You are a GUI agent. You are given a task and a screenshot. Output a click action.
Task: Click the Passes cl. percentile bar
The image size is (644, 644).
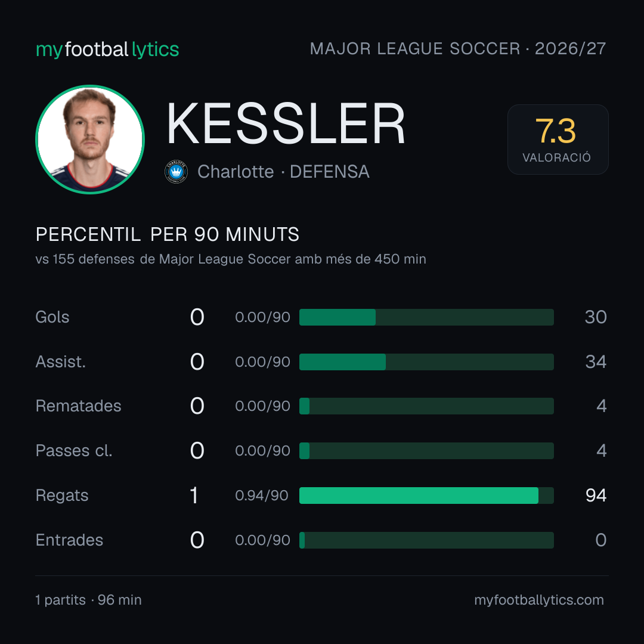pyautogui.click(x=426, y=451)
